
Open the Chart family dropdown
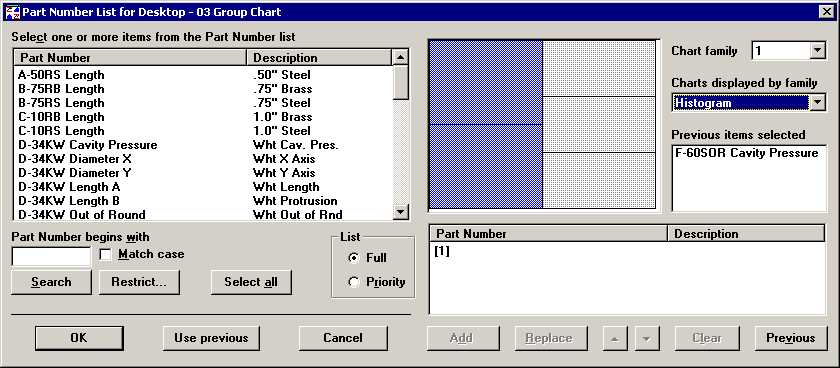click(817, 51)
